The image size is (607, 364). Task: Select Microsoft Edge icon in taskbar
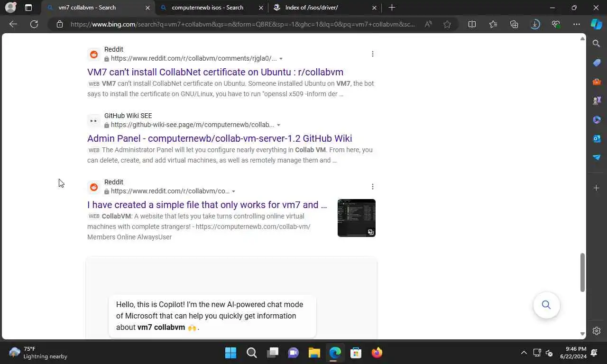click(x=335, y=353)
